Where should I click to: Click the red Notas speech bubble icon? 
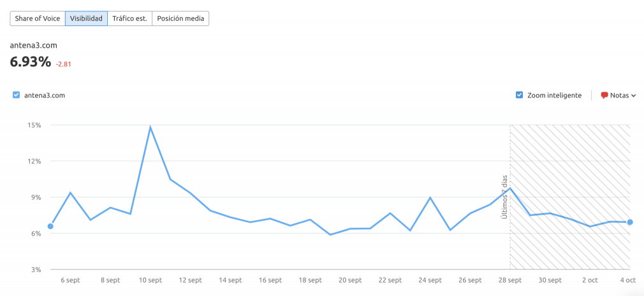pyautogui.click(x=604, y=95)
